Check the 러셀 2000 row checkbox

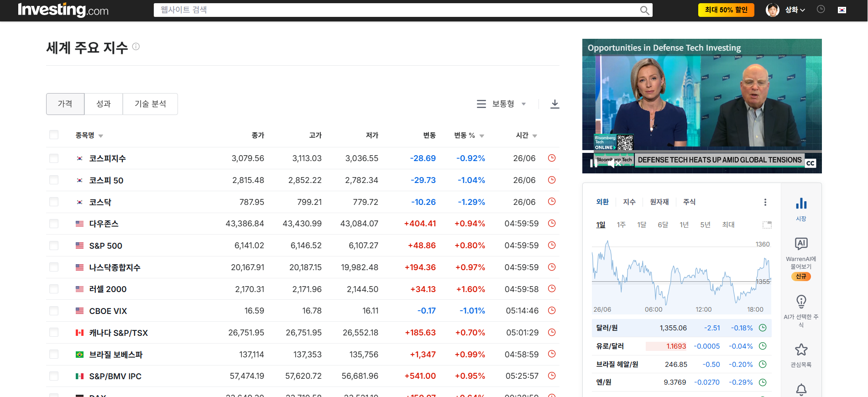[54, 289]
